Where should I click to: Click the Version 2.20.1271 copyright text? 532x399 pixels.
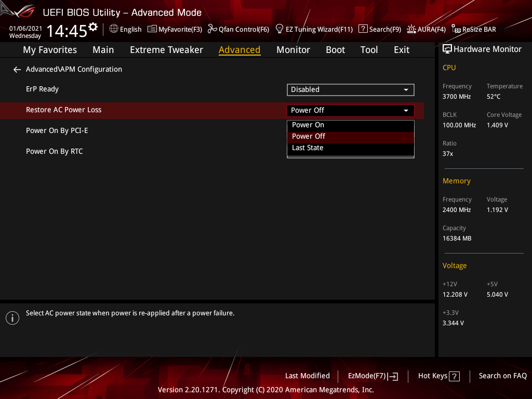pos(265,390)
